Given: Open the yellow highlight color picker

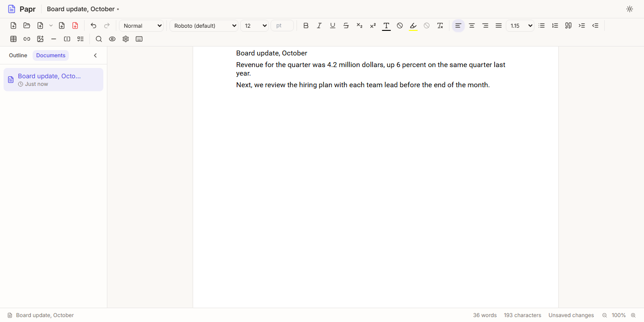Looking at the screenshot, I should (413, 25).
